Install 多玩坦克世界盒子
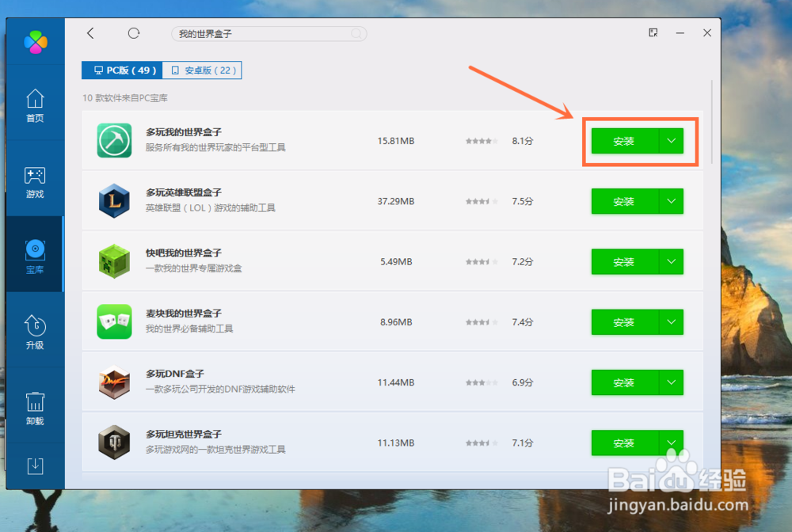 coord(625,443)
